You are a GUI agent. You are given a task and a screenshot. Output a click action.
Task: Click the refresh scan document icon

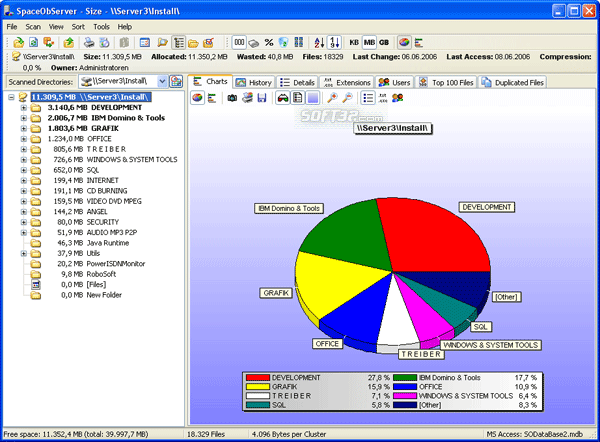click(33, 42)
